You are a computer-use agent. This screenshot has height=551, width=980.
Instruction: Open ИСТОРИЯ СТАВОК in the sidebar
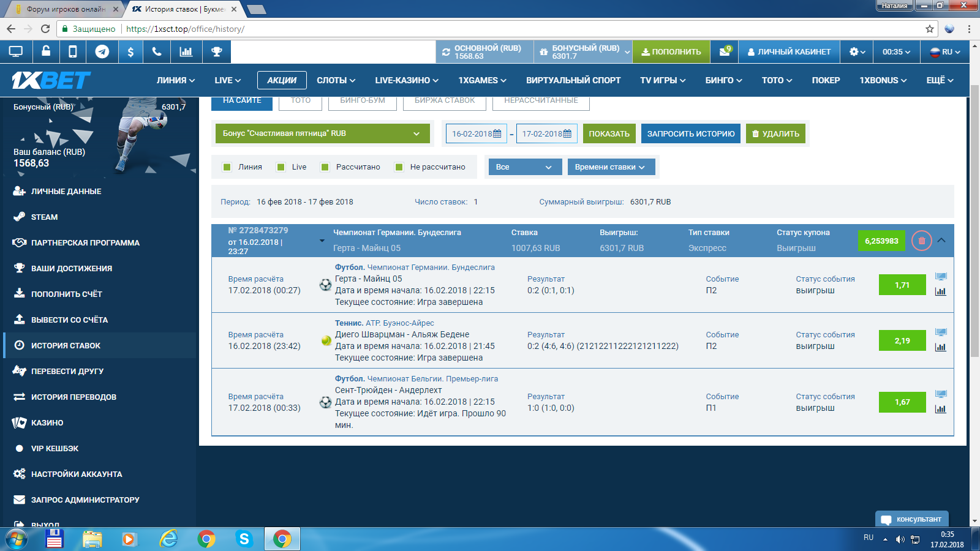pos(100,345)
